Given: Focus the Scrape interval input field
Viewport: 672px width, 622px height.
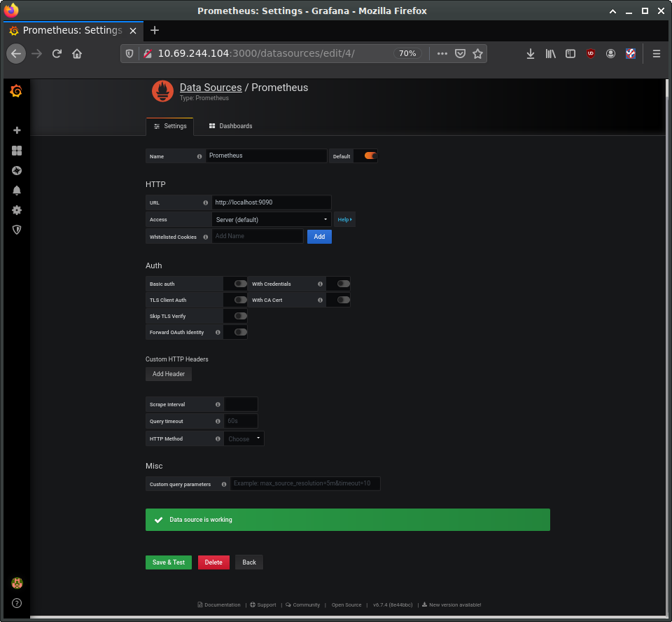Looking at the screenshot, I should point(241,404).
